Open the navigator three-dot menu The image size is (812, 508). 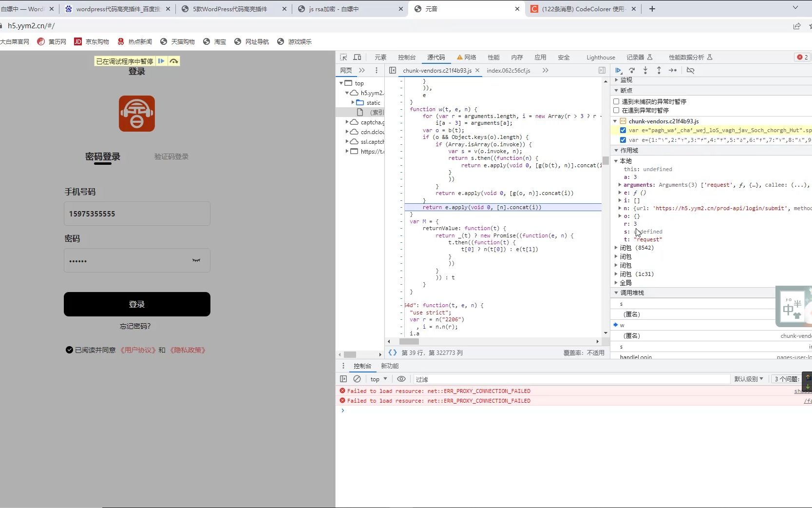tap(376, 70)
